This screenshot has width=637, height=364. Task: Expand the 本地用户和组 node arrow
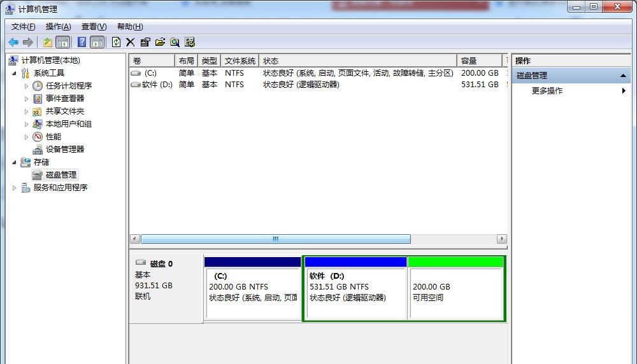(26, 124)
